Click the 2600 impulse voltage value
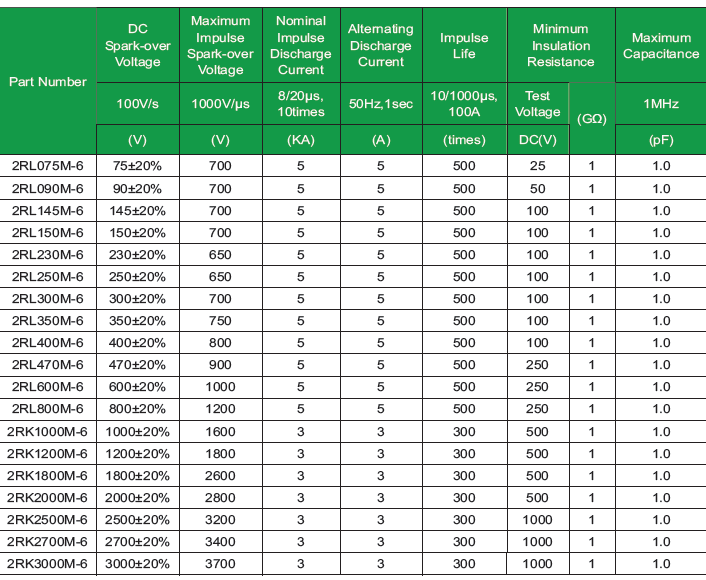Image resolution: width=706 pixels, height=580 pixels. [220, 476]
